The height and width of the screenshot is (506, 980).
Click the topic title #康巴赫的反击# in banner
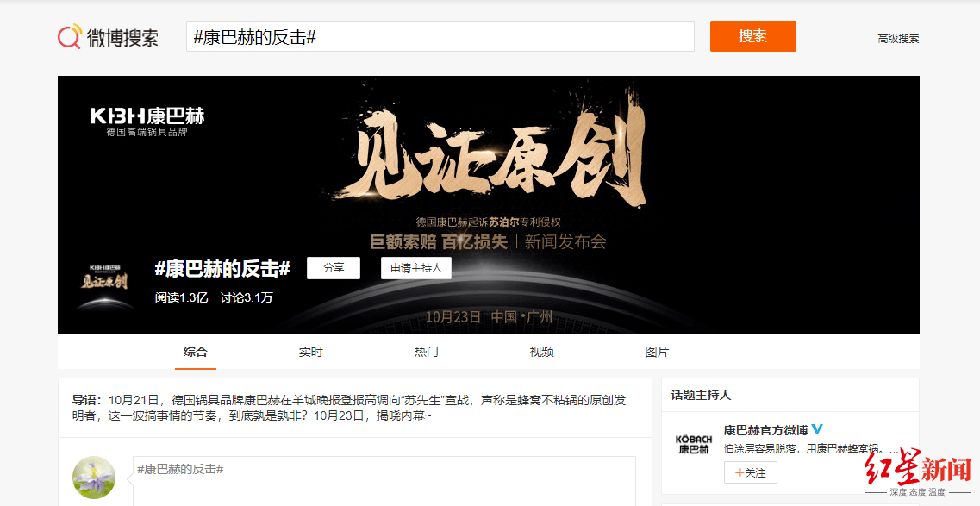tap(222, 269)
